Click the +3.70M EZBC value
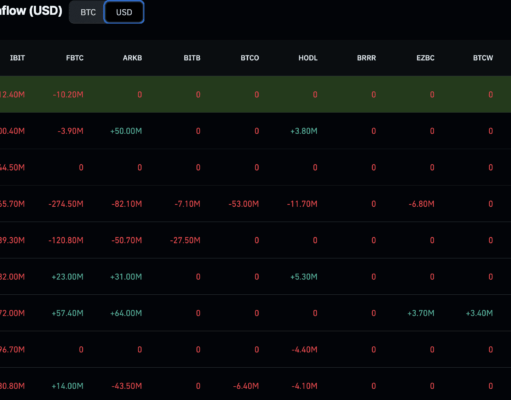Image resolution: width=511 pixels, height=400 pixels. click(421, 313)
